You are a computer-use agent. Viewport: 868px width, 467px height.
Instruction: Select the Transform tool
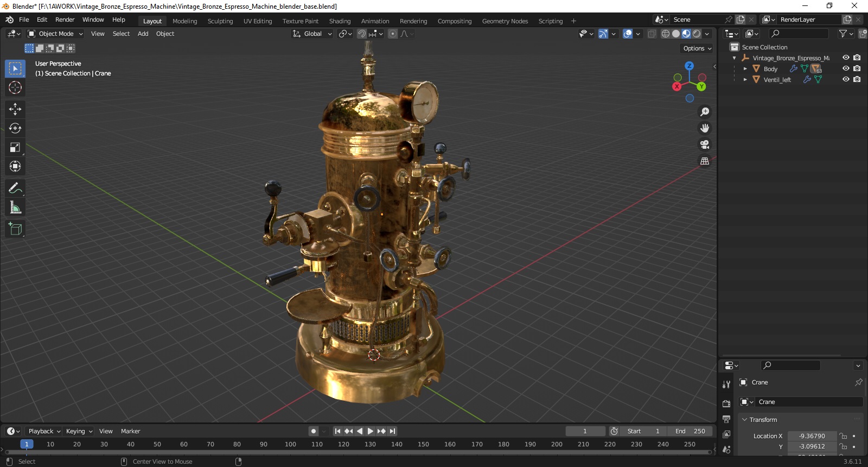15,166
